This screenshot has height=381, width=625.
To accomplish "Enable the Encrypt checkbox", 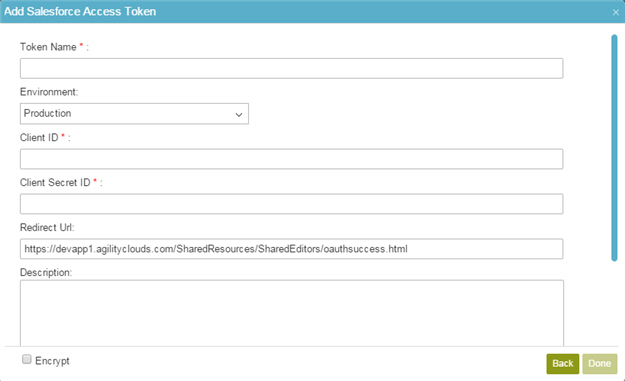I will [x=27, y=359].
